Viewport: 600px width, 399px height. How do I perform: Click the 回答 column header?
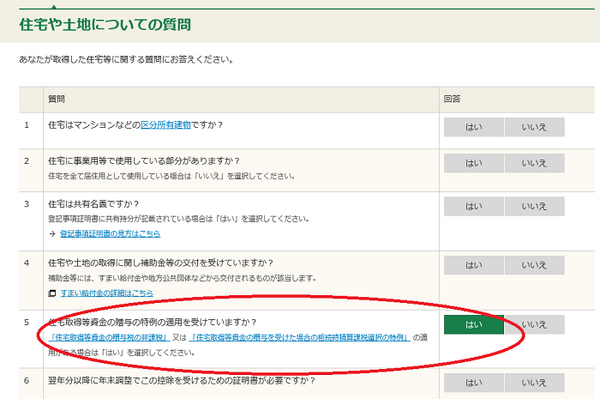pos(452,99)
